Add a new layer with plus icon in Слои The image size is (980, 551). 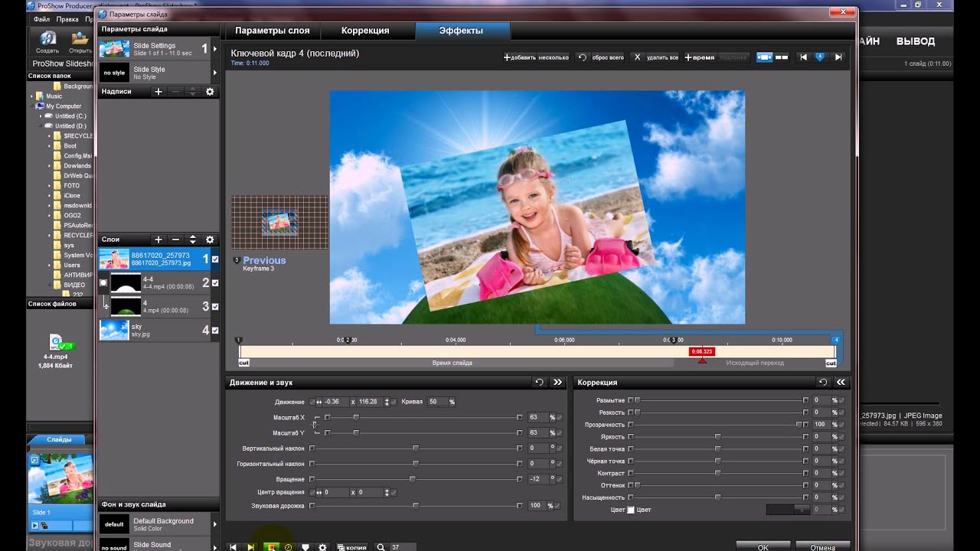pos(158,240)
